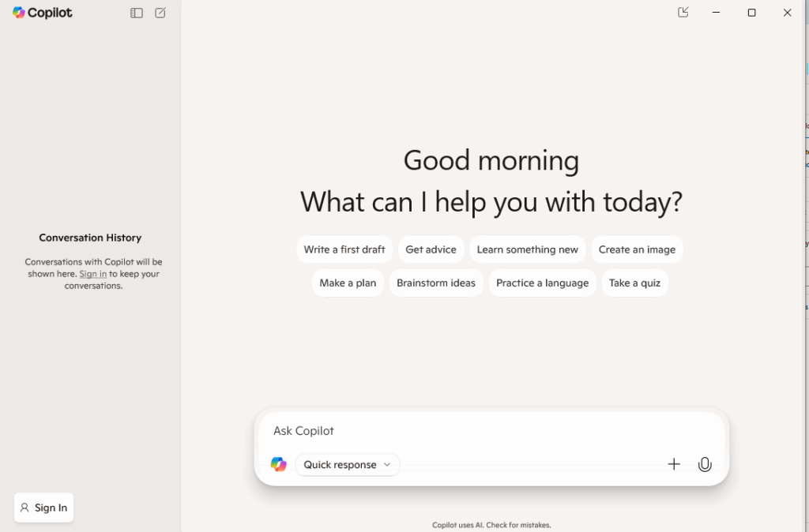The width and height of the screenshot is (809, 532).
Task: Activate the microphone voice input
Action: 705,464
